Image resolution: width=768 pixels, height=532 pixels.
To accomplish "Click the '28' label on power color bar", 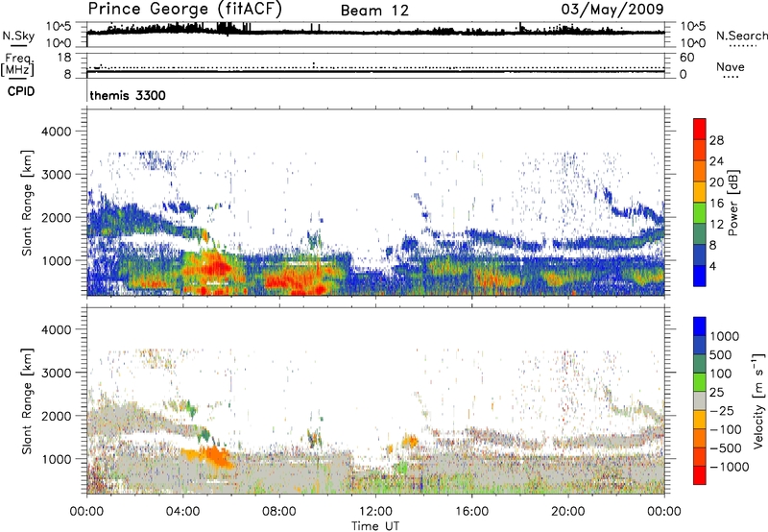I will [716, 140].
